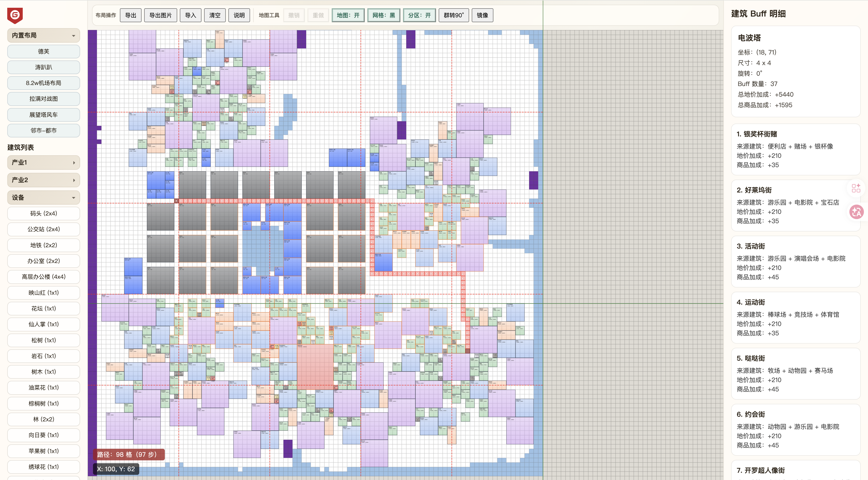The height and width of the screenshot is (480, 868).
Task: Expand the 产业1 building category
Action: pyautogui.click(x=43, y=162)
